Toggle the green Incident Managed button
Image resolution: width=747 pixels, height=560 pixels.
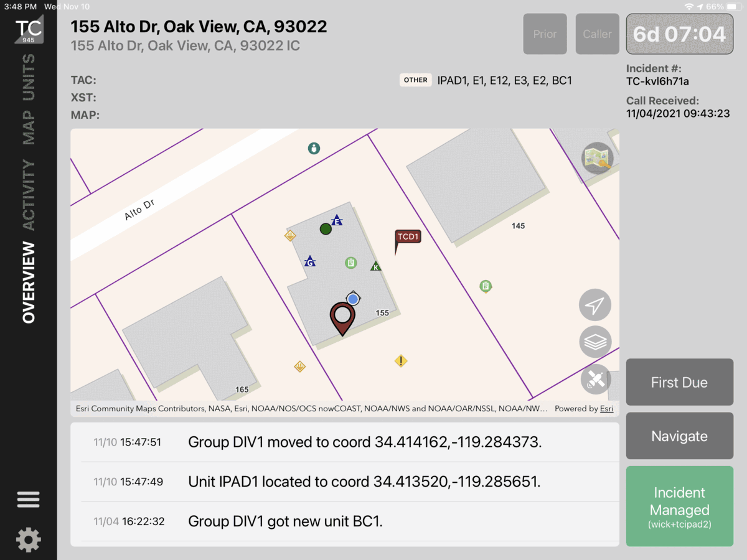(x=679, y=506)
